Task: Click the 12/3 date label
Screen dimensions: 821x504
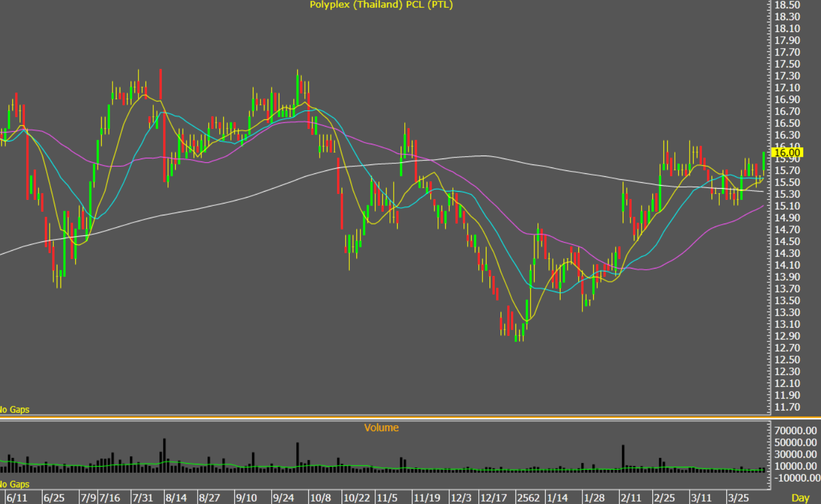Action: (461, 497)
